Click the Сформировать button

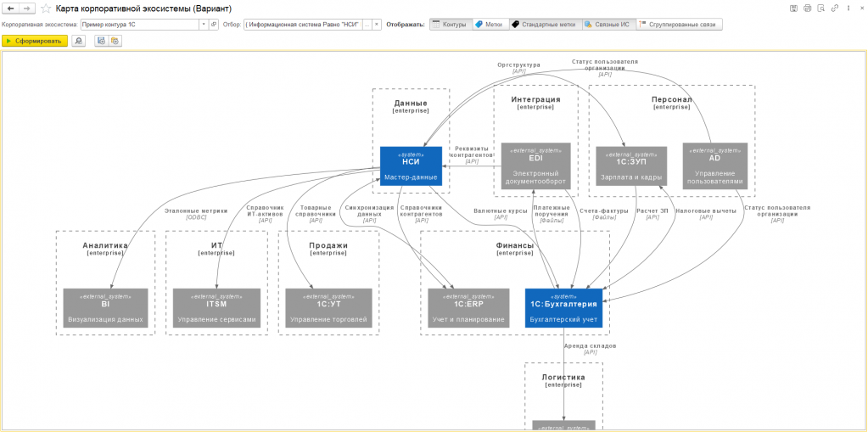(36, 41)
